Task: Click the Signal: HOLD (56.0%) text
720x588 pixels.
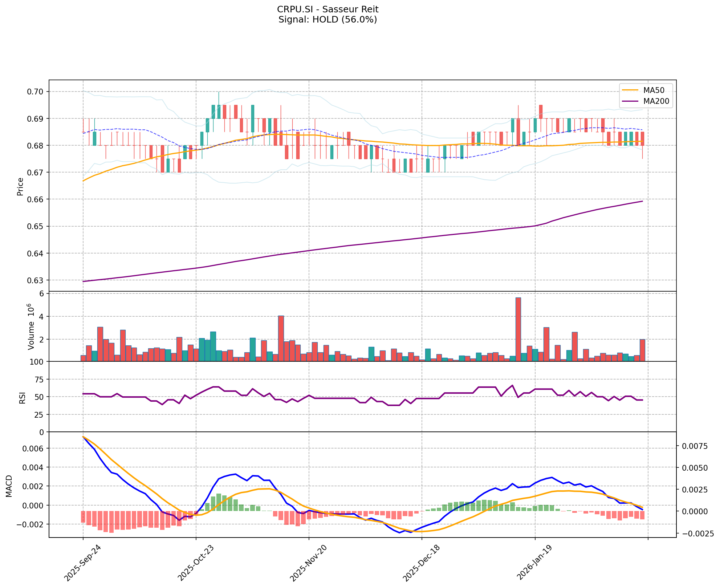Action: click(328, 20)
